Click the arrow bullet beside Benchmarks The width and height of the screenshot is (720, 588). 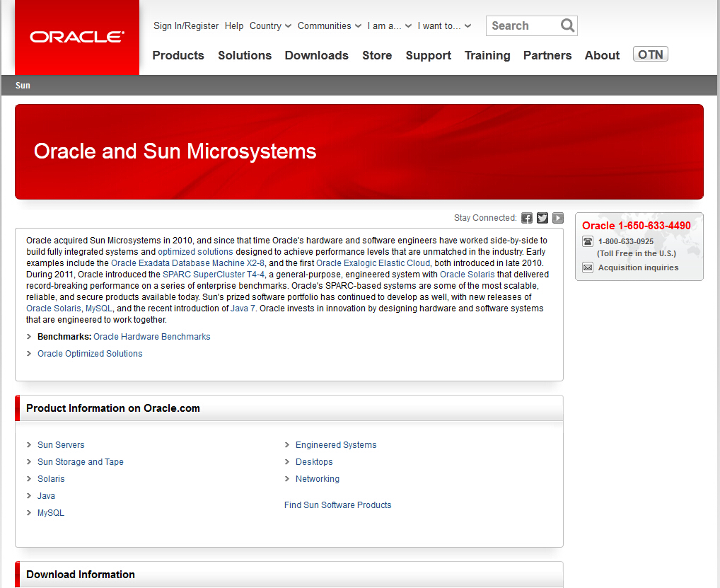click(x=29, y=337)
